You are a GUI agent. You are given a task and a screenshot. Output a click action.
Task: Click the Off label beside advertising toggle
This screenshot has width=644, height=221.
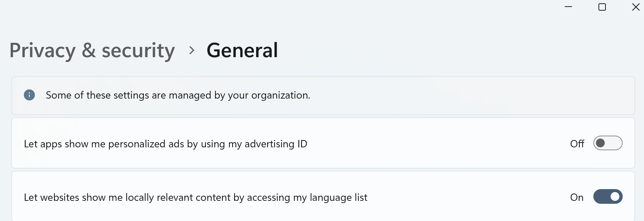(x=577, y=144)
